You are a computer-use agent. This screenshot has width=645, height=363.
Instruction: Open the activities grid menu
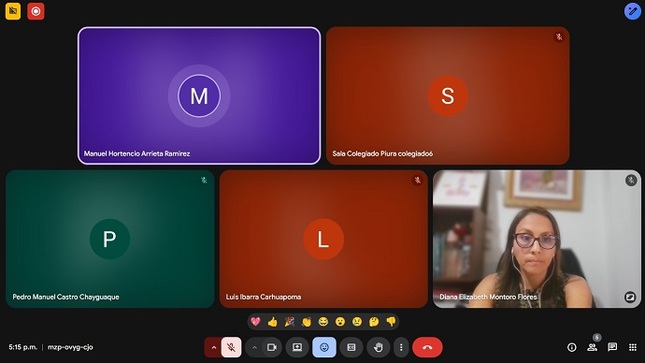[633, 347]
